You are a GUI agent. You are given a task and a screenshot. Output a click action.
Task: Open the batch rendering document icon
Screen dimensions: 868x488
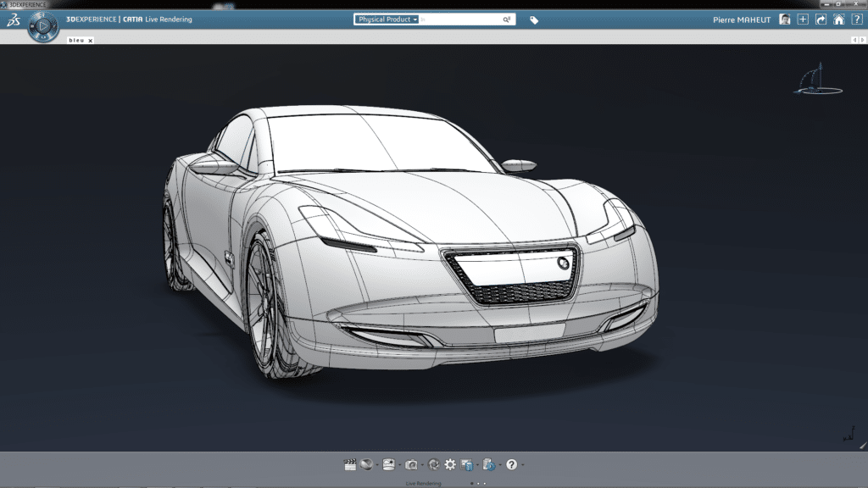487,464
